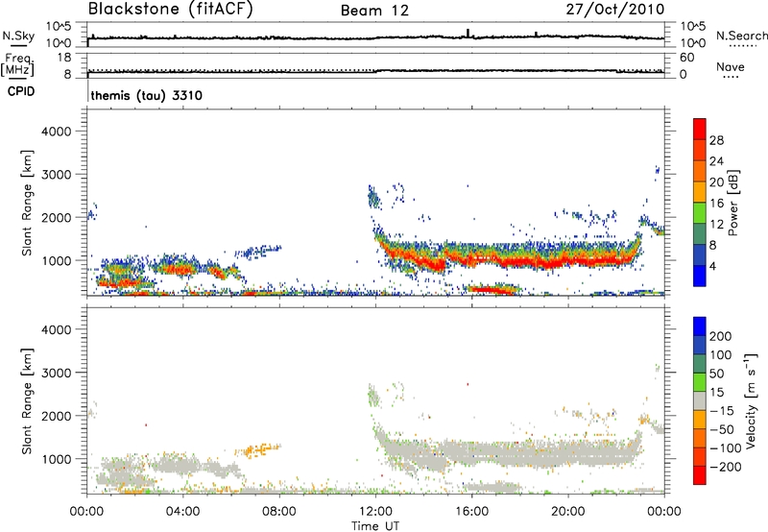768x532 pixels.
Task: Click the blue bottom segment of Power colorbar
Action: click(x=700, y=276)
